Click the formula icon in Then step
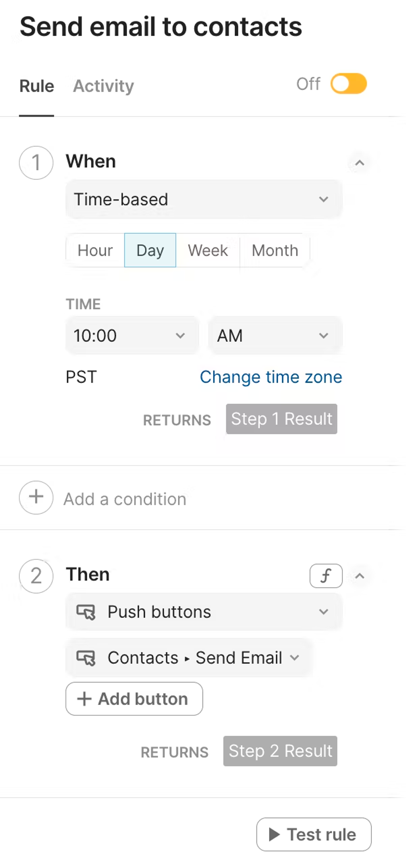The height and width of the screenshot is (868, 406). pos(326,576)
